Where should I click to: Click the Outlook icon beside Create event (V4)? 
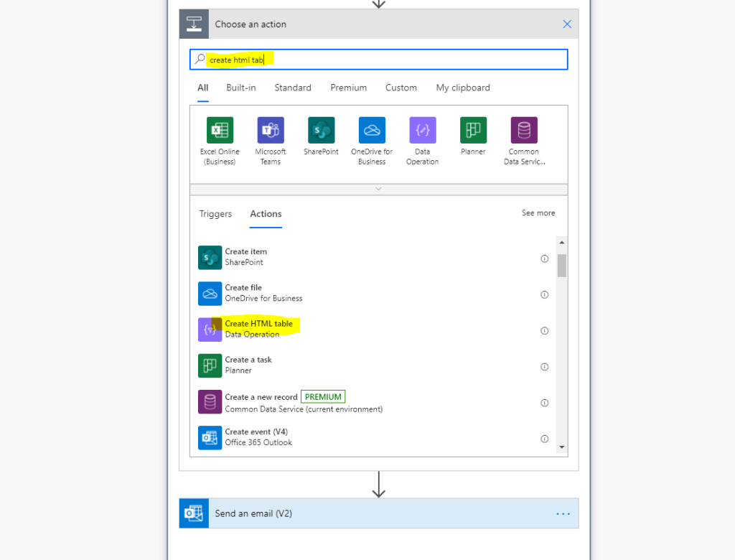[x=210, y=438]
